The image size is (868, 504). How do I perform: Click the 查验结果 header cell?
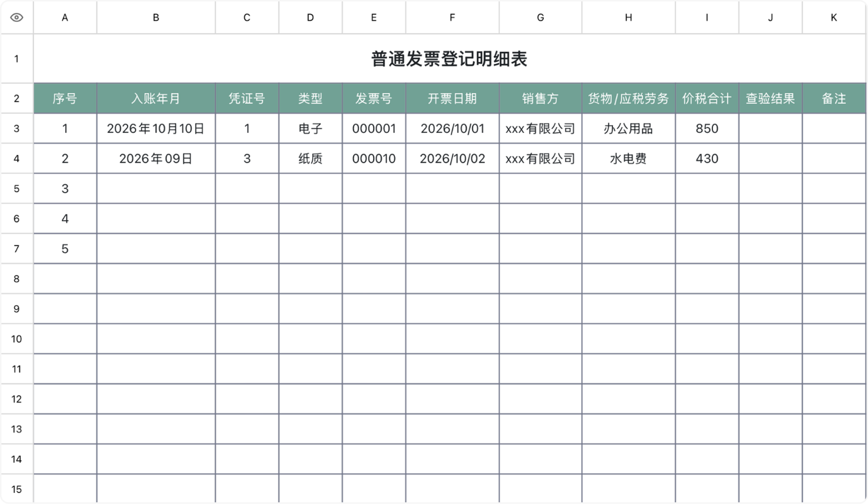[x=771, y=98]
